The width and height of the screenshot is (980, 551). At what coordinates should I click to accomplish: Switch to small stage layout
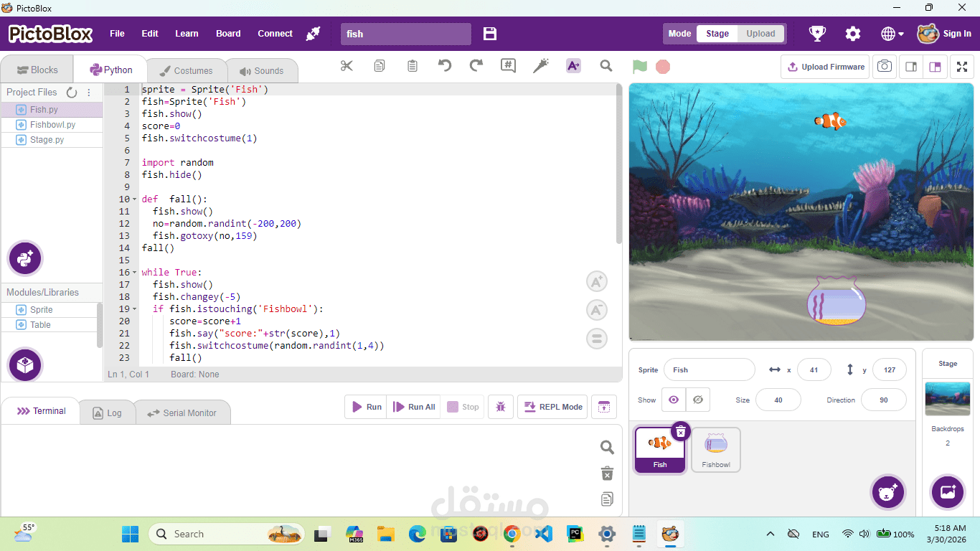click(x=911, y=67)
